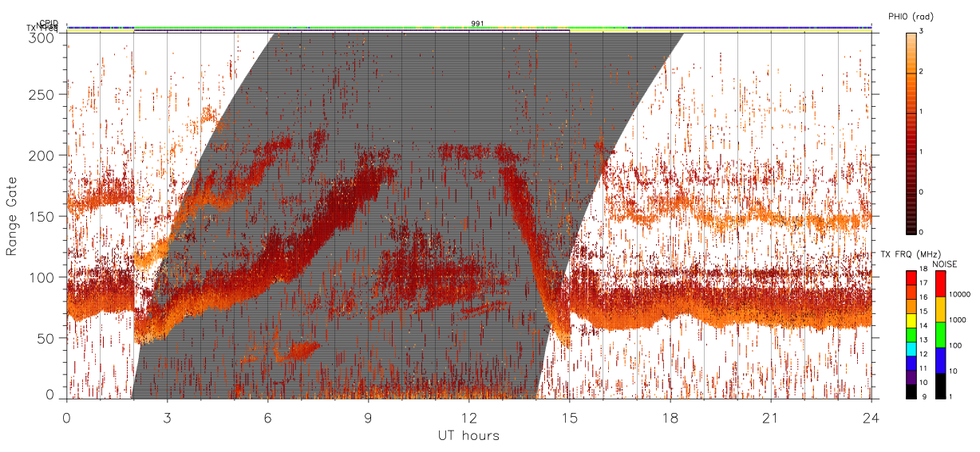980x452 pixels.
Task: Click the purple 10–11 MHz TX FRQ swatch
Action: coord(911,377)
